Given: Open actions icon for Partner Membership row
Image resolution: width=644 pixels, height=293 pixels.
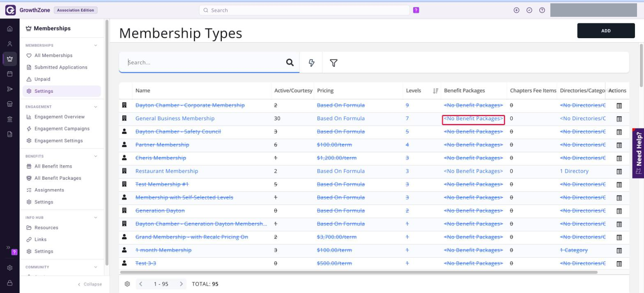Looking at the screenshot, I should (619, 145).
